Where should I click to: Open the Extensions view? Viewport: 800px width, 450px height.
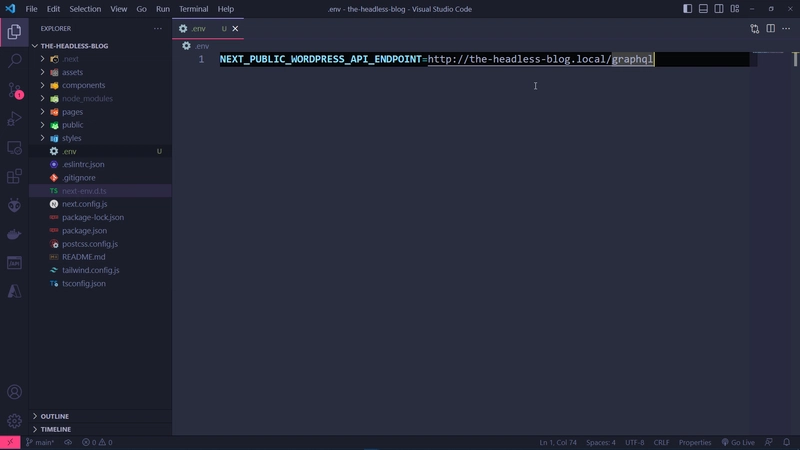(x=14, y=177)
